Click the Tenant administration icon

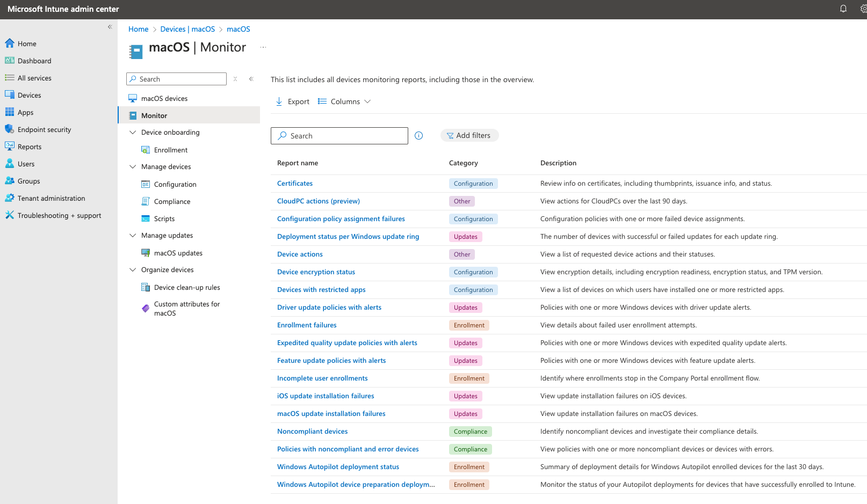point(10,198)
